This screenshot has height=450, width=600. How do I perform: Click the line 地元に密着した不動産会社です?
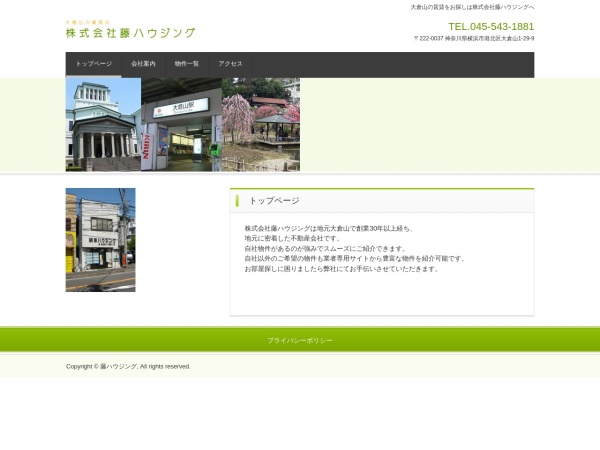tap(293, 238)
